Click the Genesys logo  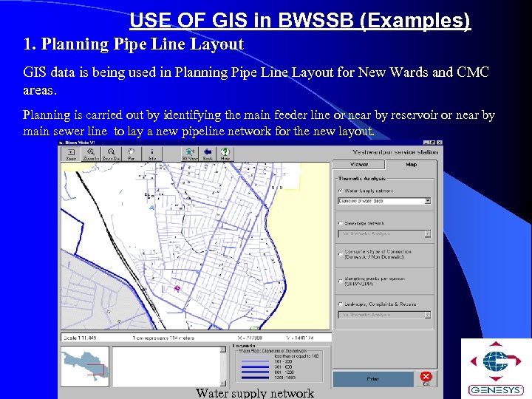(496, 368)
